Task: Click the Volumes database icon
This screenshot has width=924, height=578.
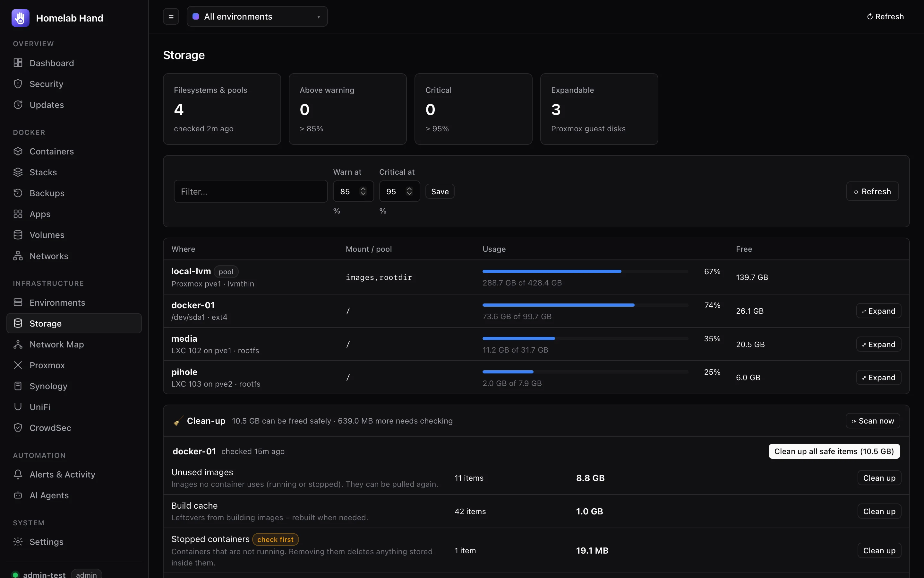Action: pos(18,235)
